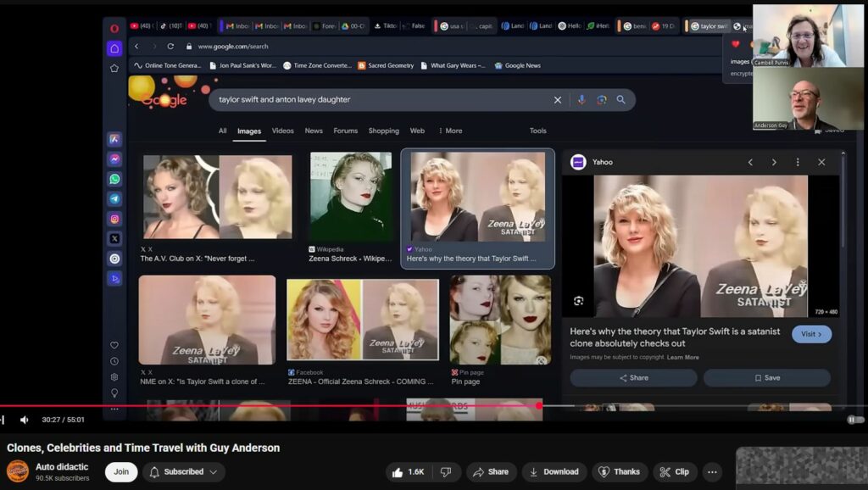Open the Google News bookmark
This screenshot has width=868, height=490.
pyautogui.click(x=518, y=65)
